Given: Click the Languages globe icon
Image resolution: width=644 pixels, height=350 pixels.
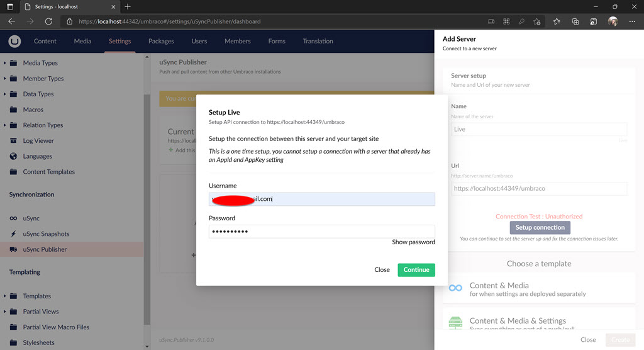Looking at the screenshot, I should 14,156.
